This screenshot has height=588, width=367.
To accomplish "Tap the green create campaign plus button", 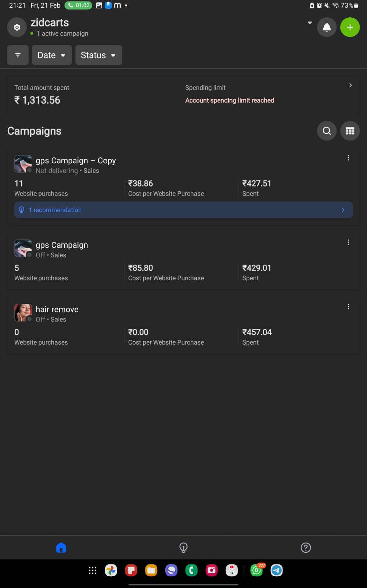I will point(350,27).
